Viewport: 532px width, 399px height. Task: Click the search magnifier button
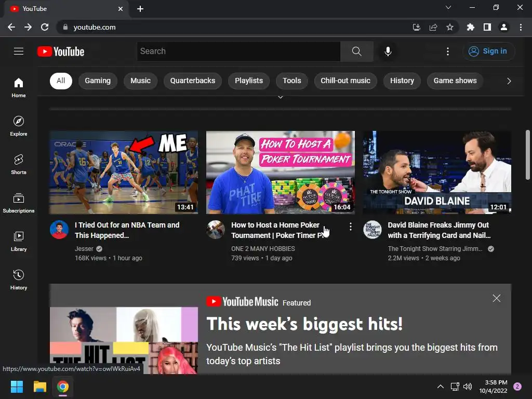[356, 51]
